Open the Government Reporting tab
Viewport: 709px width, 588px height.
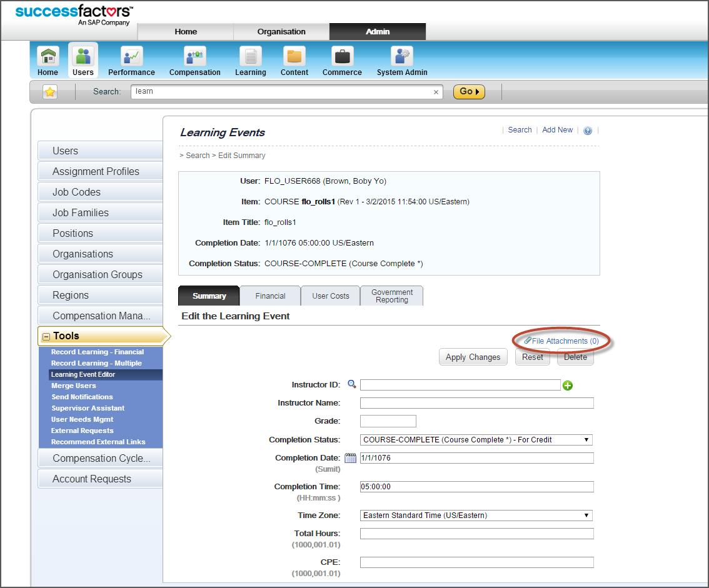point(392,296)
